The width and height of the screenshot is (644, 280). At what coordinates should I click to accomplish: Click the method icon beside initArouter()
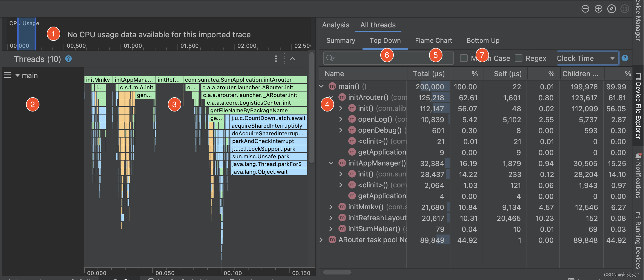[342, 97]
